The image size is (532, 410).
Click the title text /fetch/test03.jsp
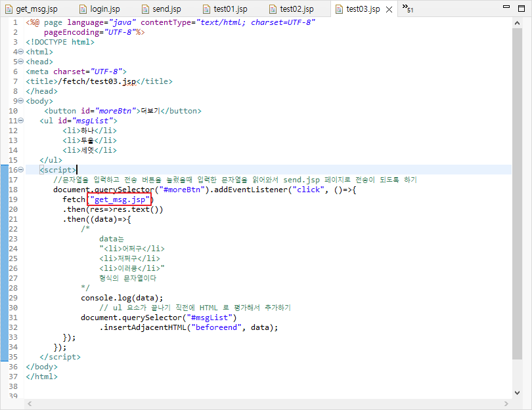(x=97, y=81)
